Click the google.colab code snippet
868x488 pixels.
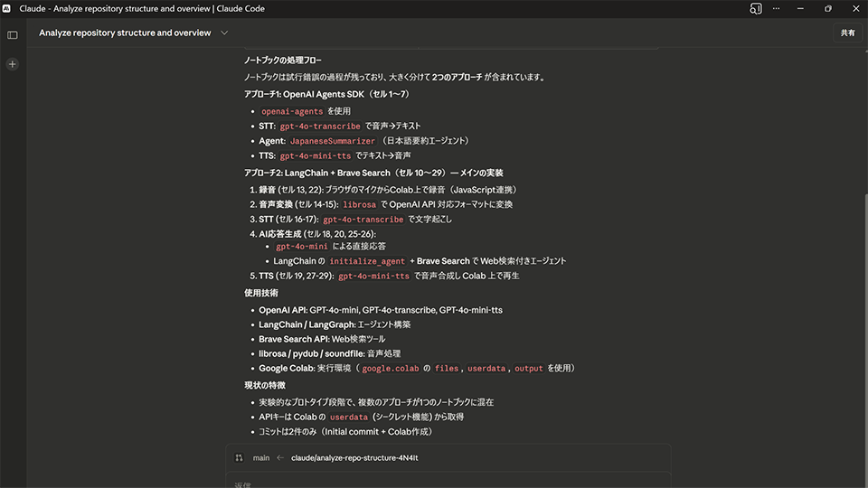click(391, 369)
